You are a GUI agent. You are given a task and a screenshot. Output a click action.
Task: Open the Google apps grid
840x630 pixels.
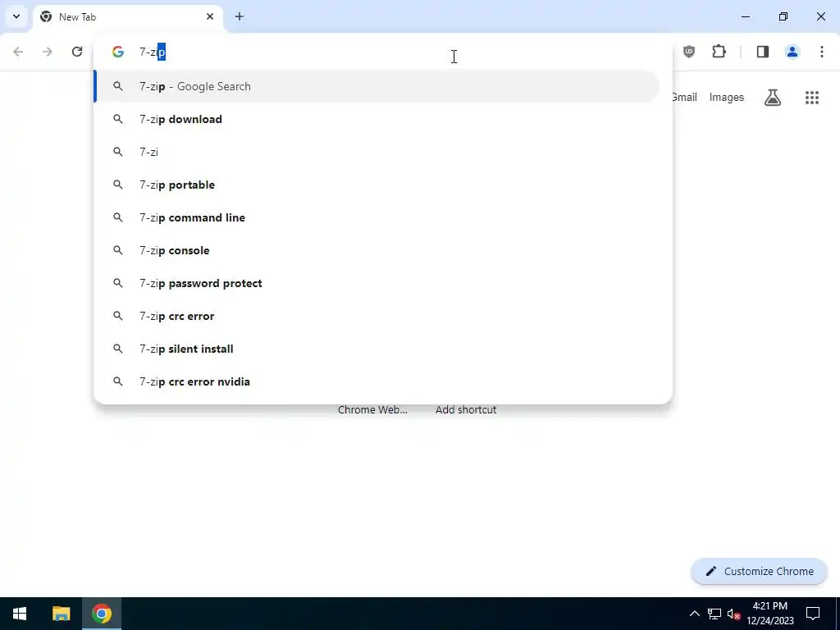(x=812, y=98)
